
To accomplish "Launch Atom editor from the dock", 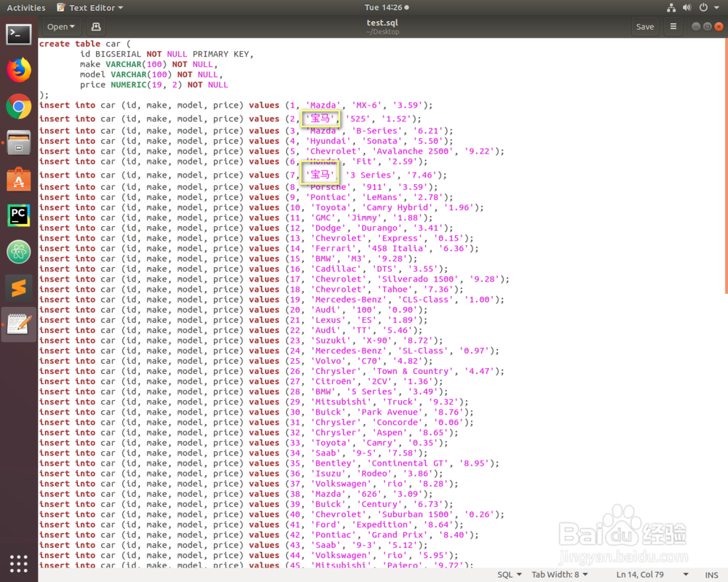I will click(x=19, y=252).
